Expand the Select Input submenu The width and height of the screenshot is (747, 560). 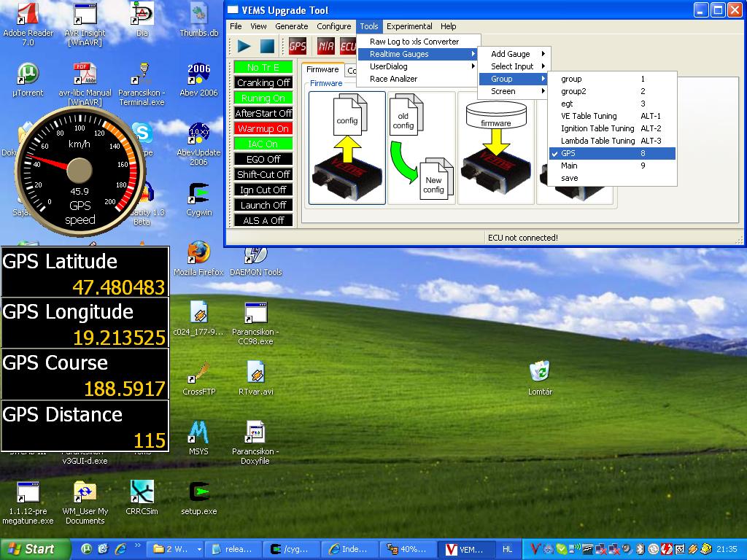click(x=514, y=66)
